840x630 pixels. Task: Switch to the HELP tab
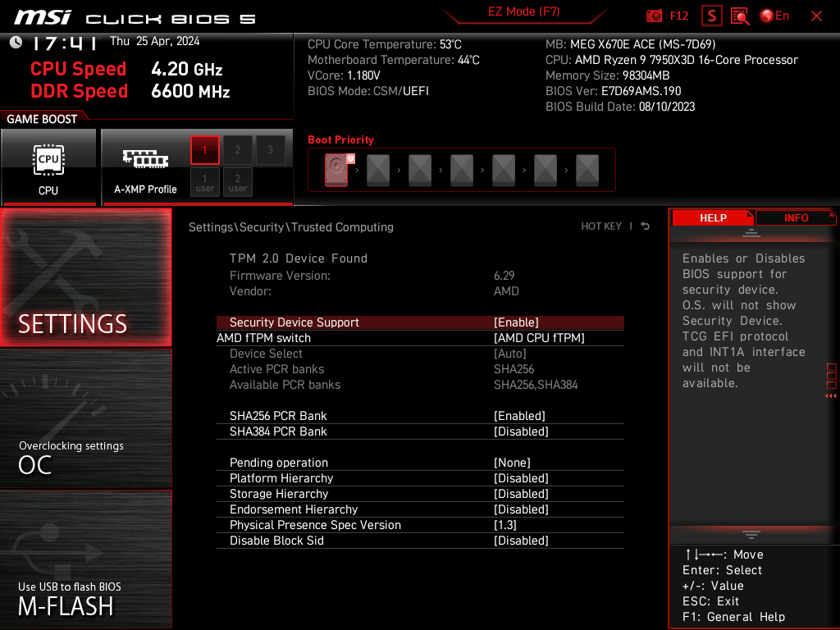tap(713, 218)
